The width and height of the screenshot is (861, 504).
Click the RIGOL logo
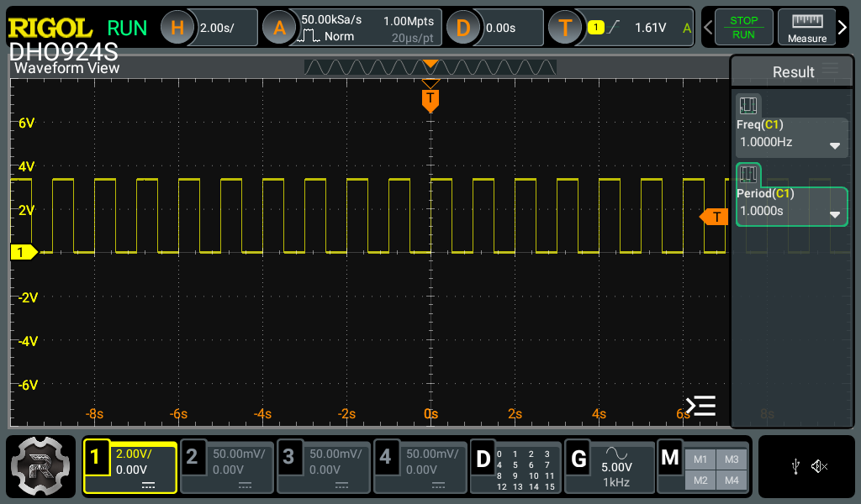click(x=50, y=28)
